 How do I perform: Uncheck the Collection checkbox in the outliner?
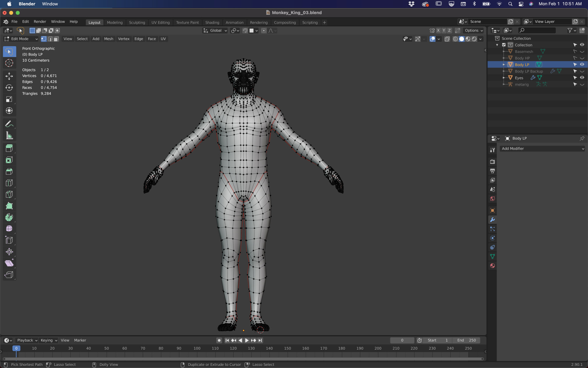[x=503, y=45]
